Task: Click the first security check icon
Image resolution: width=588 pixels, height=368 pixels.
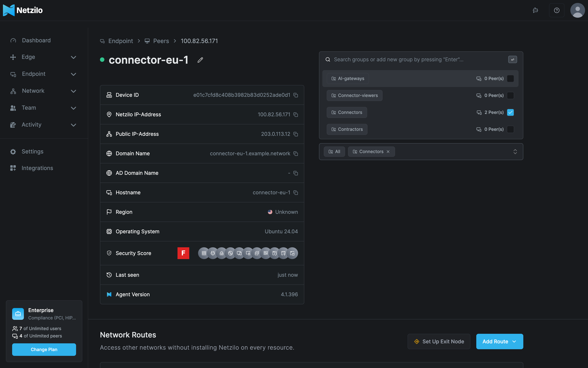Action: 204,253
